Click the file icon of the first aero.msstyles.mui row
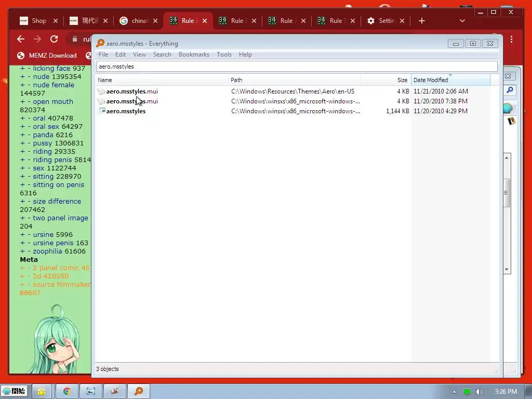This screenshot has width=532, height=399. click(101, 91)
